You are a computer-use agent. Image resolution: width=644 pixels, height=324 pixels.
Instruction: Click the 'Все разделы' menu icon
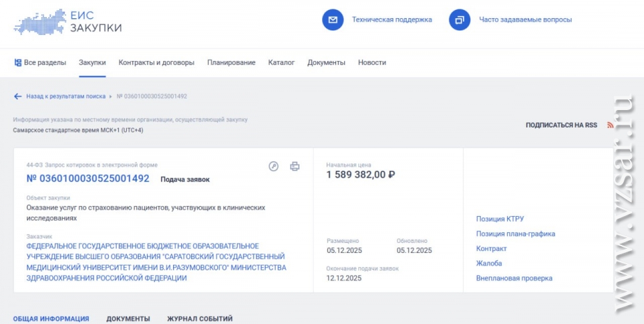point(18,62)
